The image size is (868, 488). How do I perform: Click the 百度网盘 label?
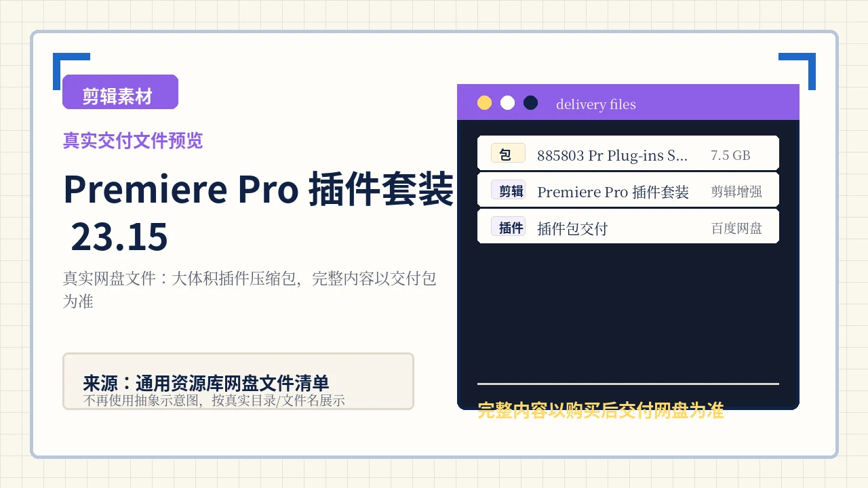pos(736,228)
